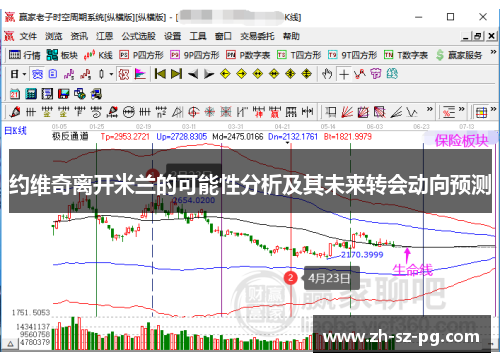Click the small triangle at chart bottom-left
500x362 pixels.
[10, 344]
